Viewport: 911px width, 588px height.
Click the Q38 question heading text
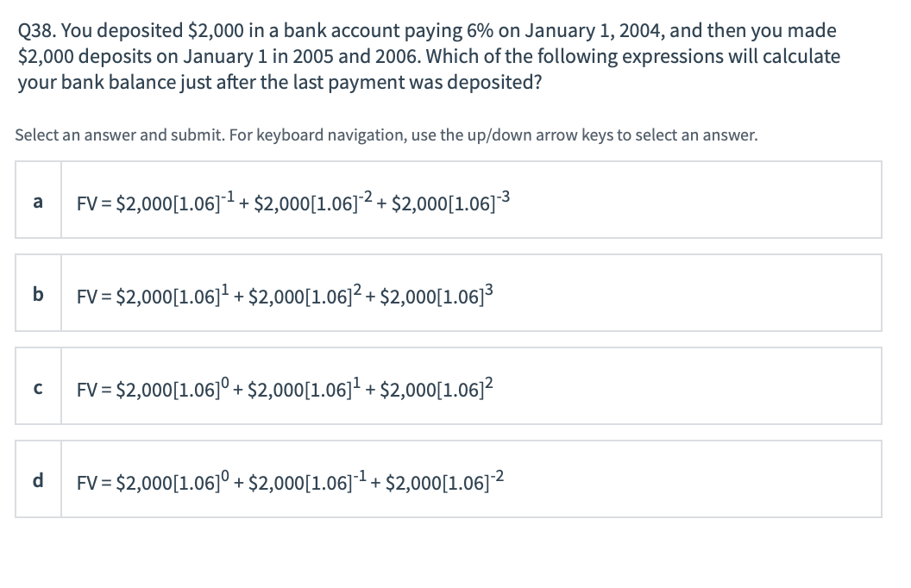coord(427,56)
